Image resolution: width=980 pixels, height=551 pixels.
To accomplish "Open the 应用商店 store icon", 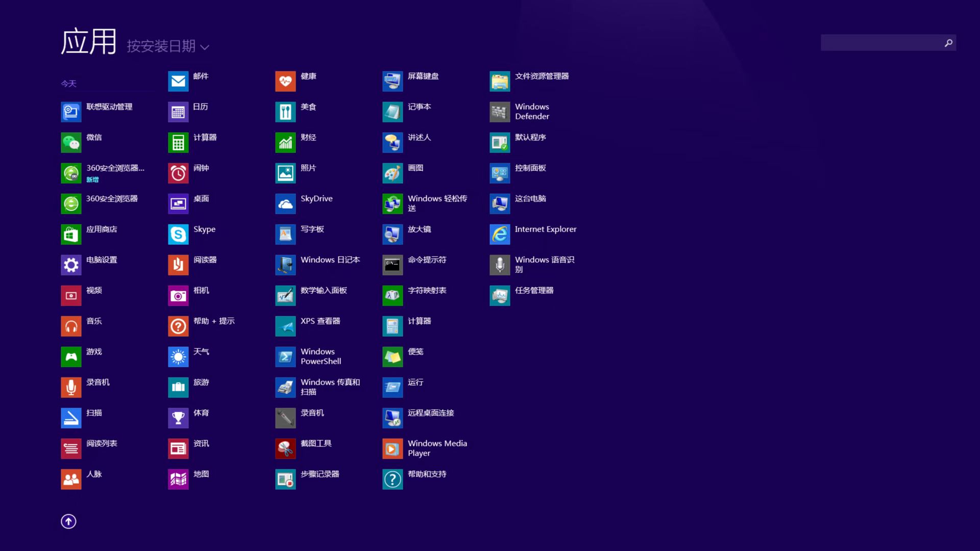I will [71, 234].
